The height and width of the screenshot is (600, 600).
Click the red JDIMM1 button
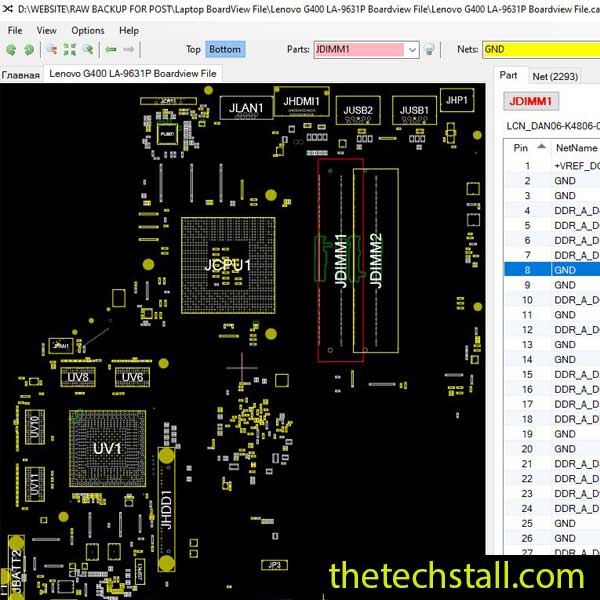(x=531, y=101)
